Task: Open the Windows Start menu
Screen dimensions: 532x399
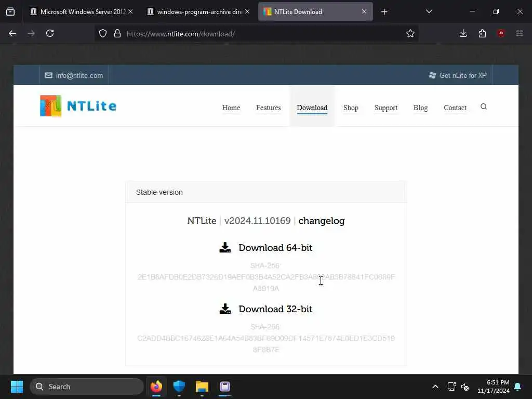Action: (x=17, y=387)
